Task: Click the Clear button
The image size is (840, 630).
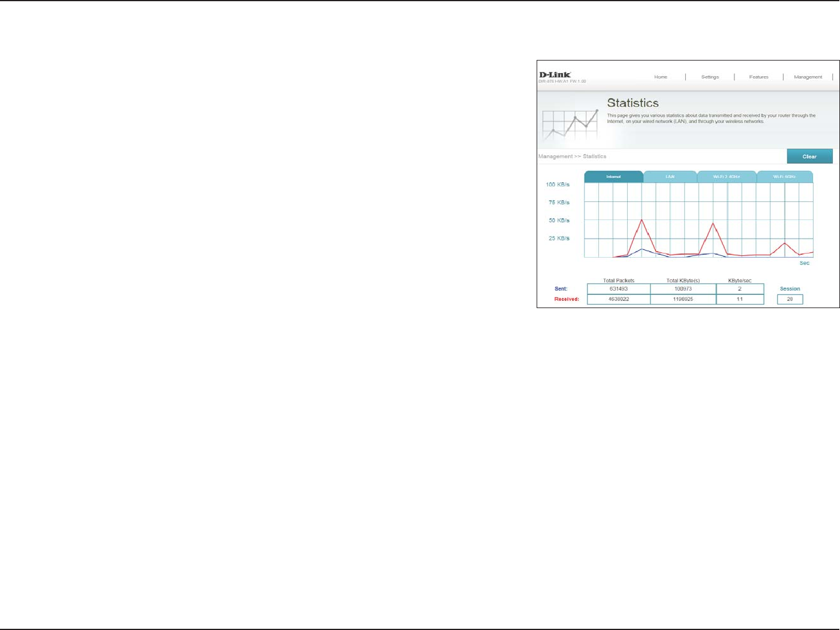Action: pyautogui.click(x=809, y=156)
